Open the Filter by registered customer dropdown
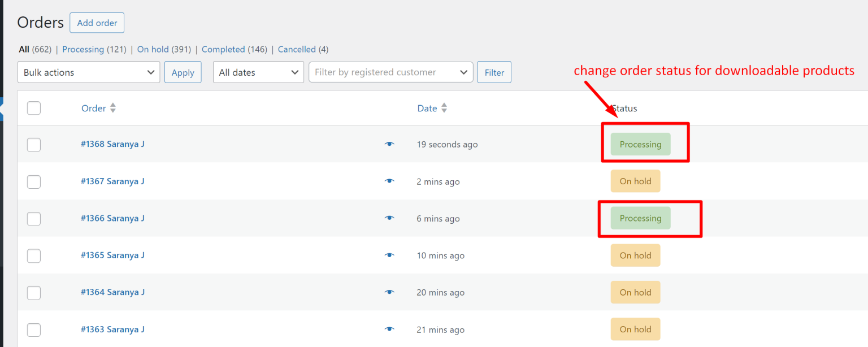 pyautogui.click(x=390, y=72)
